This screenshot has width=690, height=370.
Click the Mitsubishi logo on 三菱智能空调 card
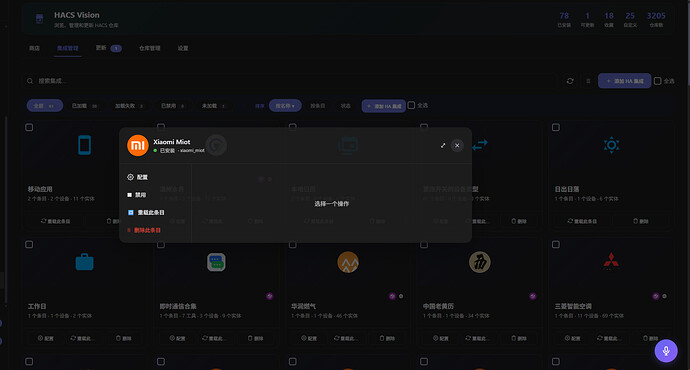[611, 261]
